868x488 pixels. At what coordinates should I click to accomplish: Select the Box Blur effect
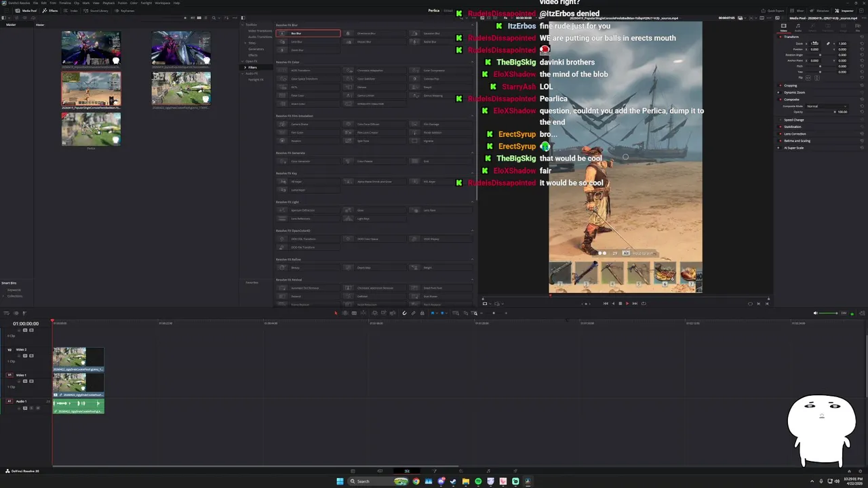tap(309, 33)
